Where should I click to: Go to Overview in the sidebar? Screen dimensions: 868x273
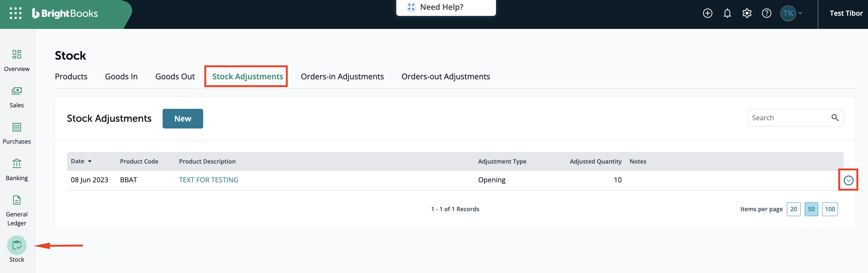coord(17,61)
